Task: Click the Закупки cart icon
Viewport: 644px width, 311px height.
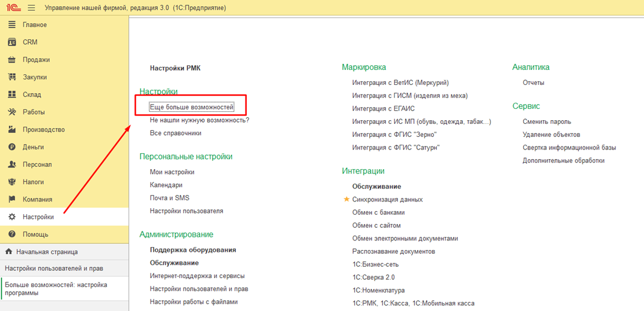Action: 12,77
